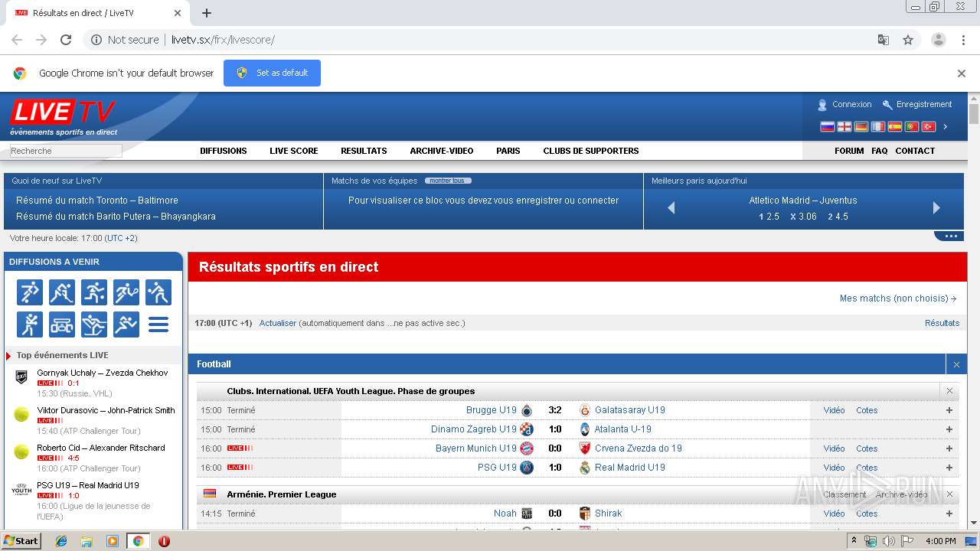The image size is (980, 551).
Task: Hide the UEFA Youth League group
Action: click(949, 391)
